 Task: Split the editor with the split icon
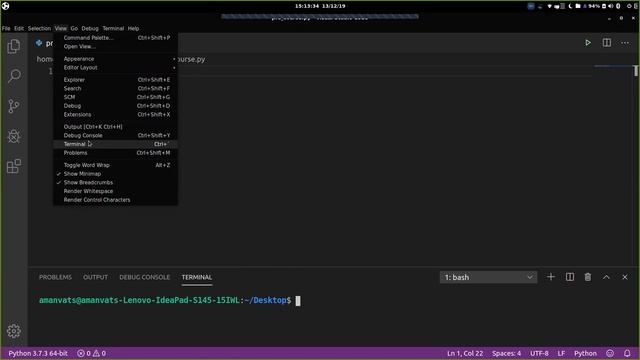click(607, 42)
